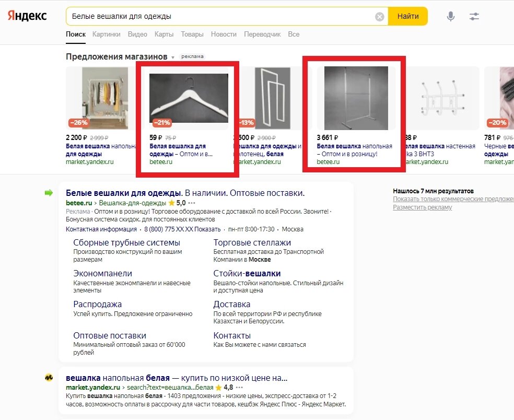Viewport: 514px width, 420px height.
Task: Open three-dots menu next to 4,8 rating
Action: tap(239, 388)
